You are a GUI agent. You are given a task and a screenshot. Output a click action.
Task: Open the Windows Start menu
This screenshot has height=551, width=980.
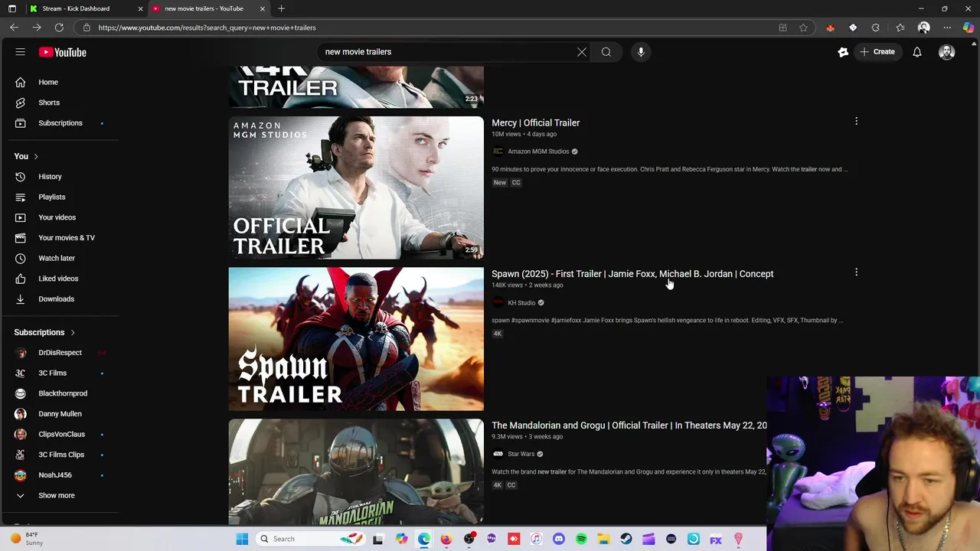[242, 539]
